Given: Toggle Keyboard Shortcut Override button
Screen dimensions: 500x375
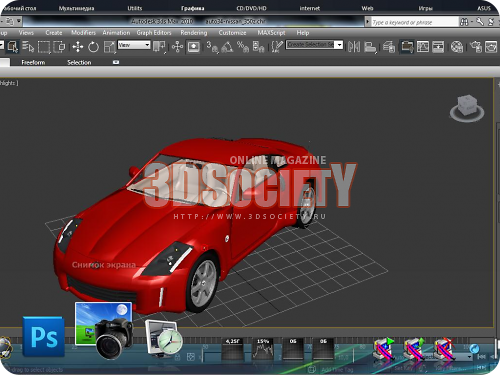Looking at the screenshot, I should point(194,47).
